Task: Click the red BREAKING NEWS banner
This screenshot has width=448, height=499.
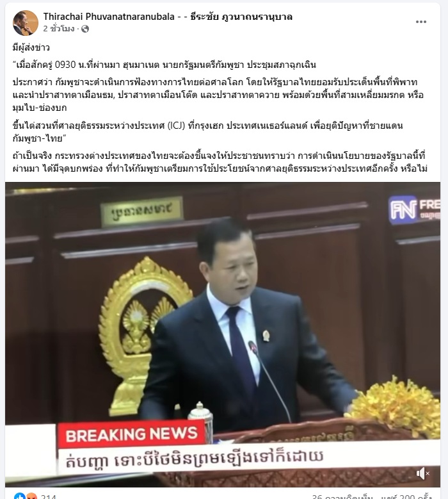Action: coord(131,434)
